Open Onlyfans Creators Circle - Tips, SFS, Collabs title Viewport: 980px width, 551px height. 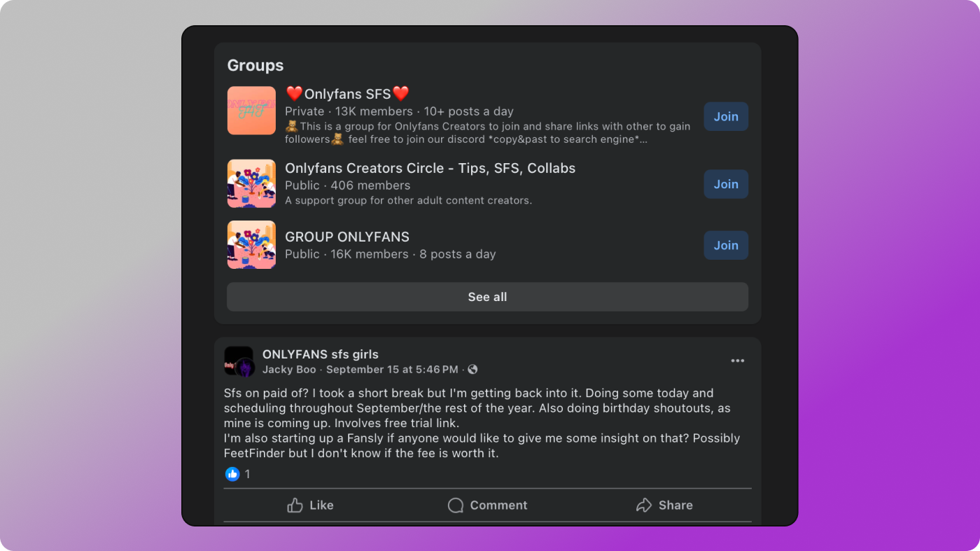coord(430,168)
